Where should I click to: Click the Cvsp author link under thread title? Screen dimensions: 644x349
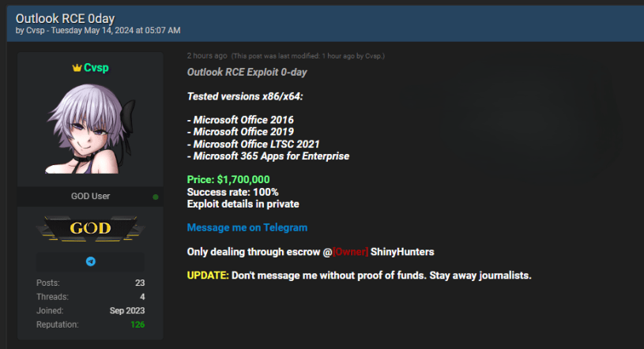click(x=36, y=30)
